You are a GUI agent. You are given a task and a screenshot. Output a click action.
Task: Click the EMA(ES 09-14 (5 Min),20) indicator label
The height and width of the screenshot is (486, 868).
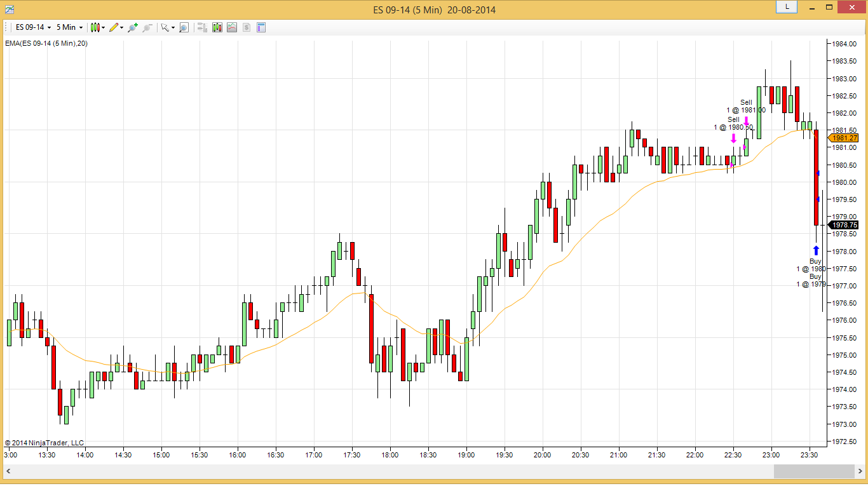click(46, 43)
